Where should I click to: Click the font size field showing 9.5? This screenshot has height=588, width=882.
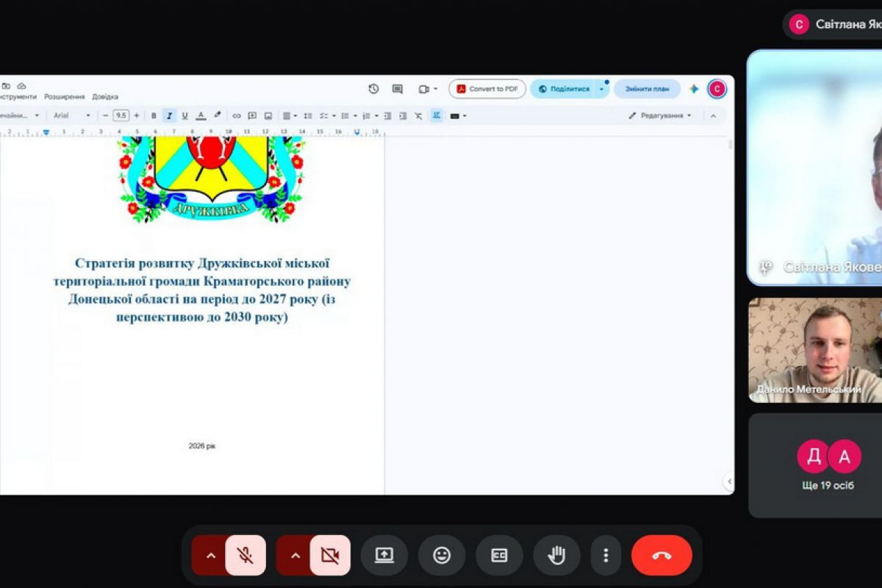pos(121,115)
